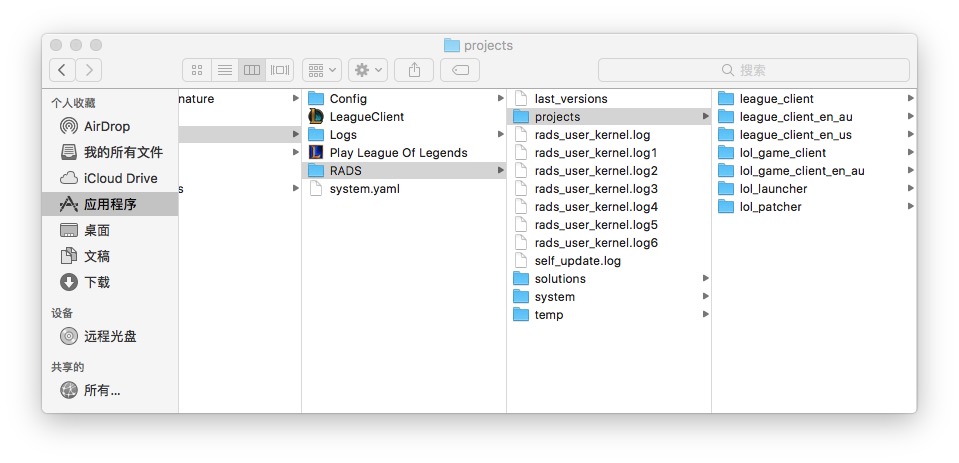Expand the RADS folder arrow
The image size is (959, 463).
500,171
